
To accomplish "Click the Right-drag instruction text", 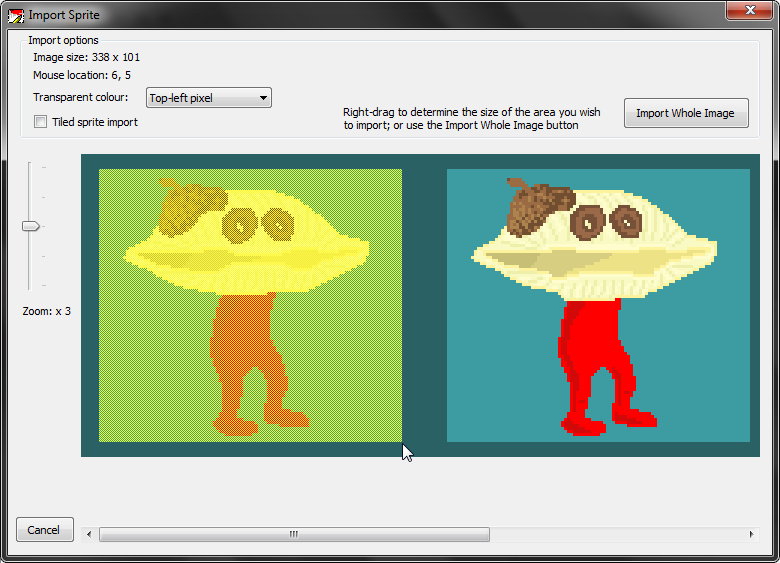I will (472, 118).
